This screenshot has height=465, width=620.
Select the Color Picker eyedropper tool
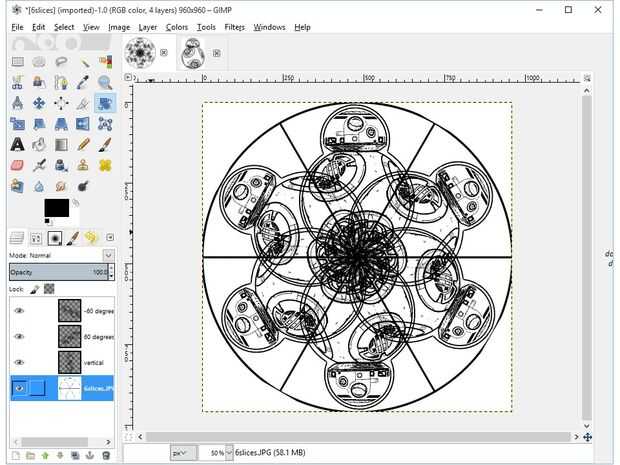[83, 83]
